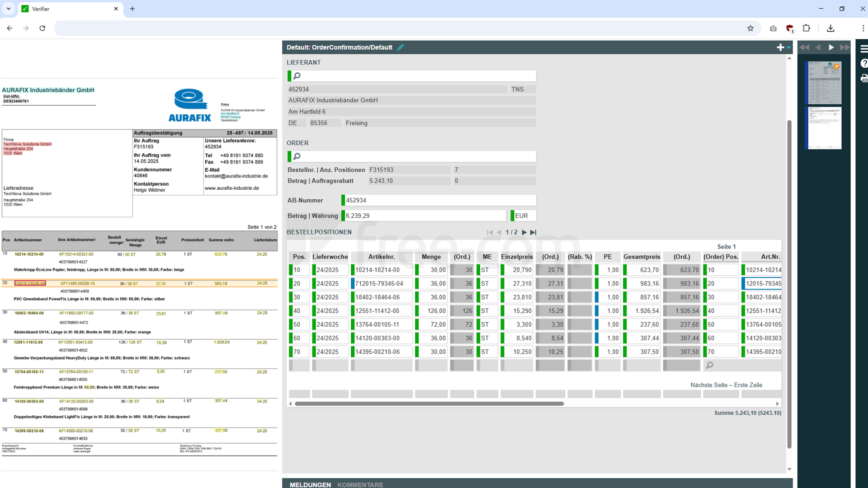Jump to the first document with the double-left arrow

[x=804, y=47]
